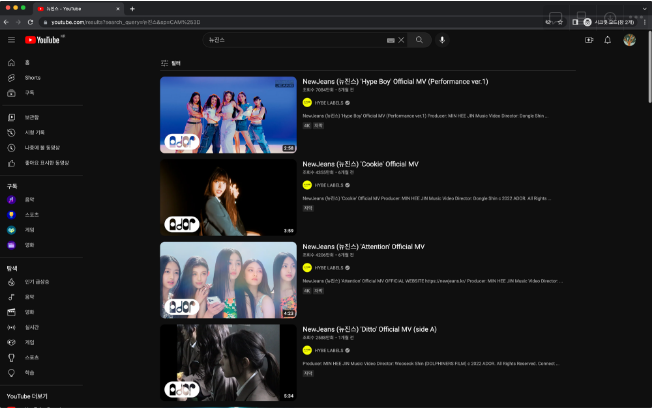Go back in the browser

[6, 22]
